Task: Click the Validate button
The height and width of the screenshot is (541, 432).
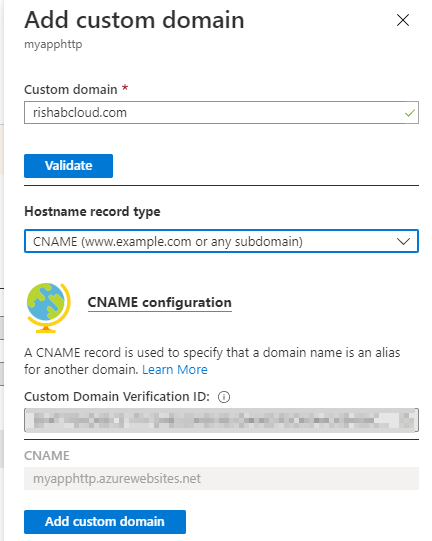Action: click(68, 166)
